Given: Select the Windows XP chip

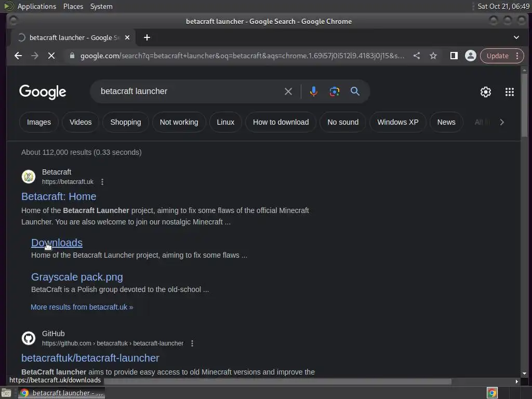Looking at the screenshot, I should (397, 122).
